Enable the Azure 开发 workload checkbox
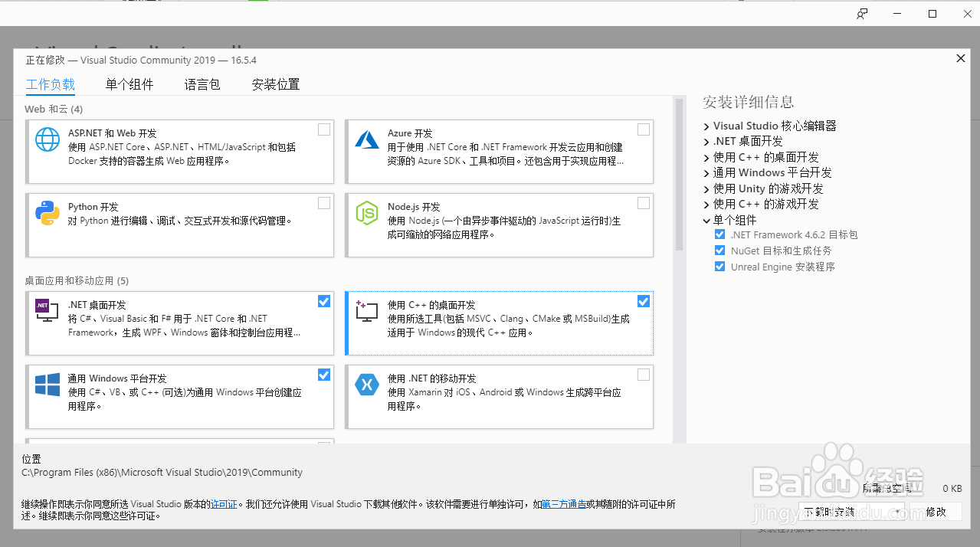Image resolution: width=980 pixels, height=547 pixels. (x=644, y=129)
